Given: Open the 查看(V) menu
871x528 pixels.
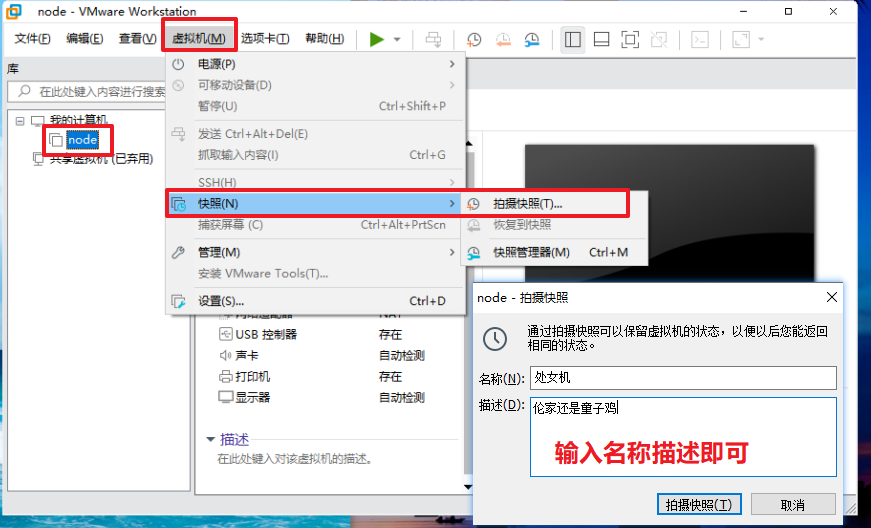Looking at the screenshot, I should click(x=137, y=38).
